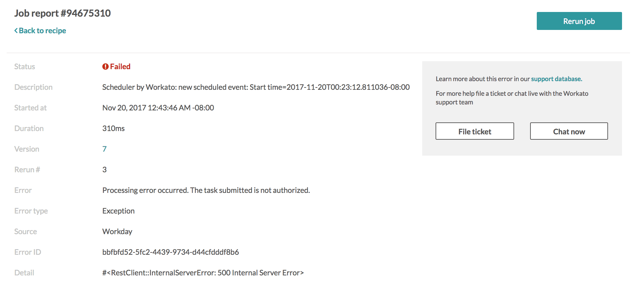This screenshot has width=644, height=300.
Task: Click the Error ID value text
Action: point(170,252)
